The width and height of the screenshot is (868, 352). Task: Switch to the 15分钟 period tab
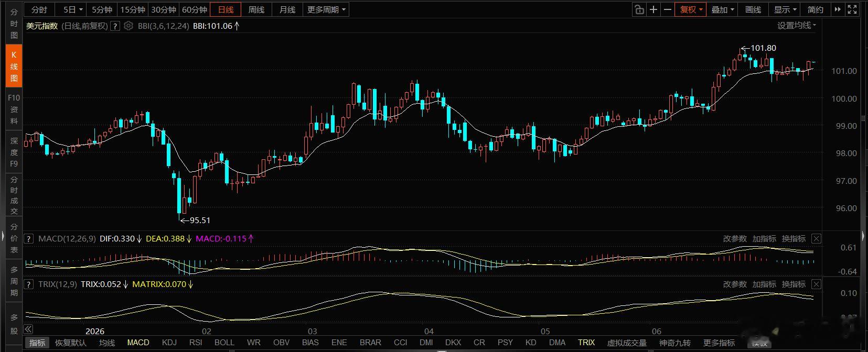tap(132, 9)
